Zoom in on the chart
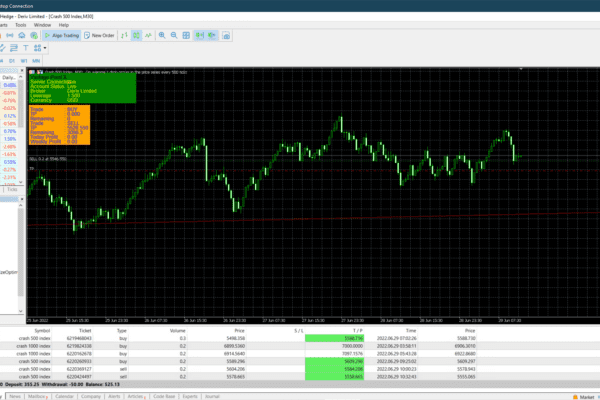Viewport: 600px width, 400px height. pyautogui.click(x=162, y=36)
